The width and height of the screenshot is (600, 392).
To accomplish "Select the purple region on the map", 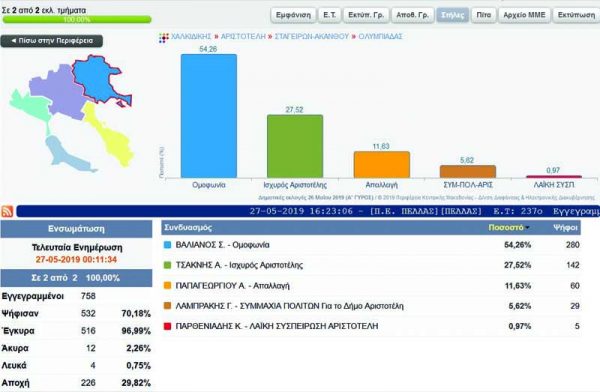I will click(x=57, y=92).
